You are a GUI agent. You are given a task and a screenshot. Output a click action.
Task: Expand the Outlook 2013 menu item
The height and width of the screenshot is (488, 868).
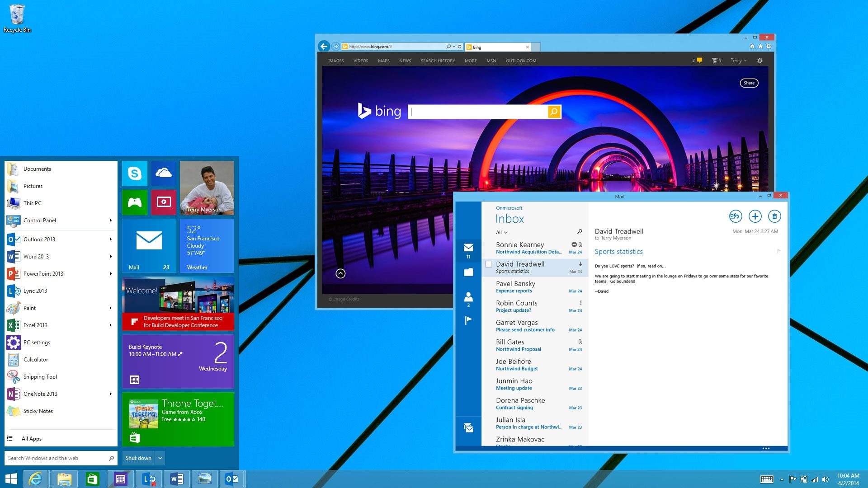tap(111, 238)
